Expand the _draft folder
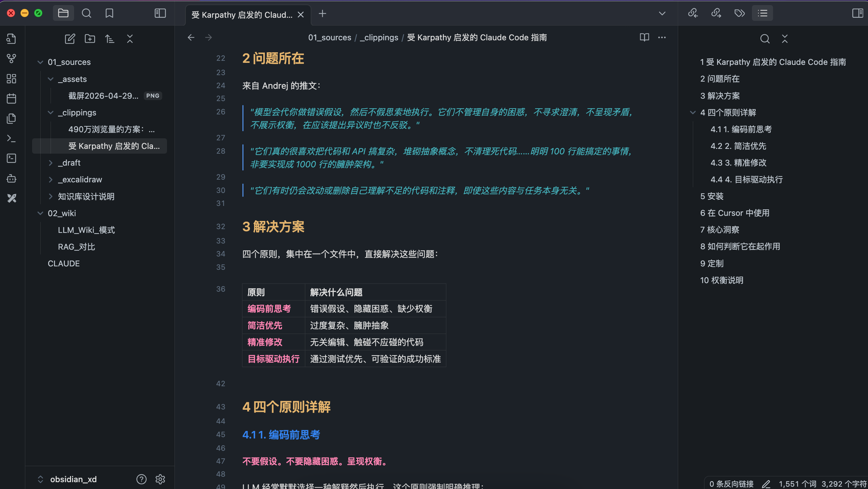 click(51, 163)
